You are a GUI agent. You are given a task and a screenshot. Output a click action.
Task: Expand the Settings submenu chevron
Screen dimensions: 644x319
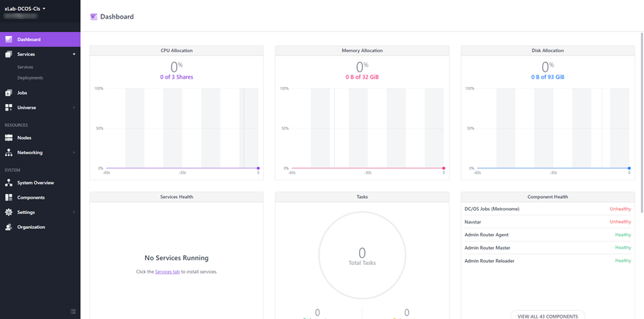point(74,212)
